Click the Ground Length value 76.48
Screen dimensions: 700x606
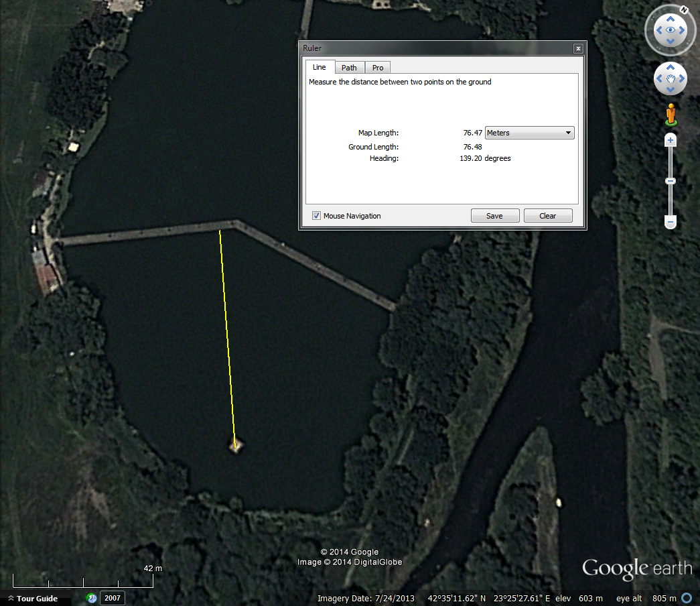(472, 147)
